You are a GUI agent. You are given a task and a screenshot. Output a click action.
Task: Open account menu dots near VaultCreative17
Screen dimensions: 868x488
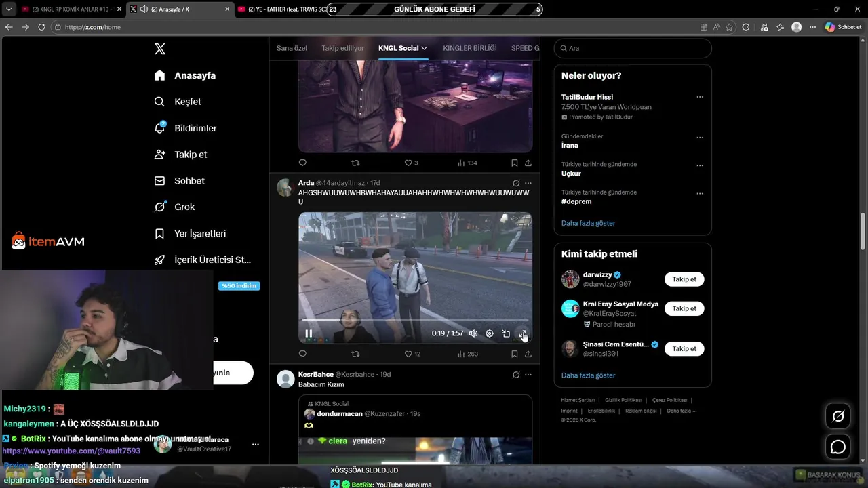click(x=256, y=445)
